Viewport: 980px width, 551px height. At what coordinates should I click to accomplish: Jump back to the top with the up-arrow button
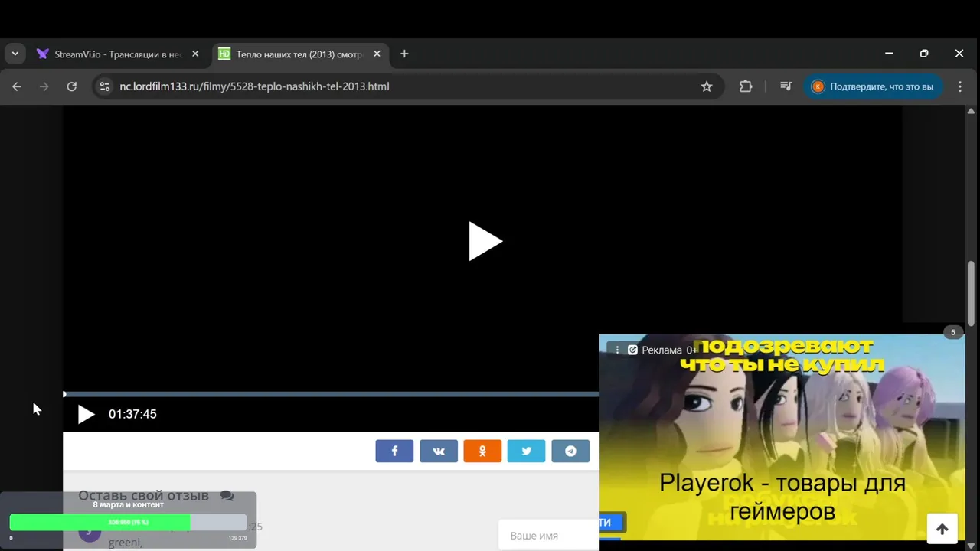point(942,529)
